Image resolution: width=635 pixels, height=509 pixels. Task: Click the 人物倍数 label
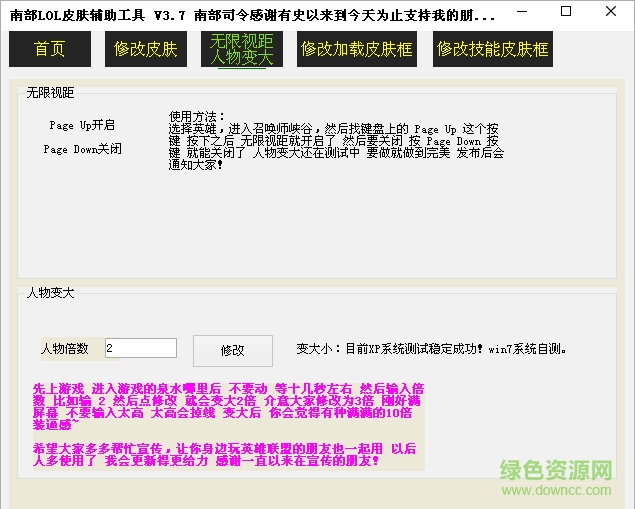click(65, 349)
